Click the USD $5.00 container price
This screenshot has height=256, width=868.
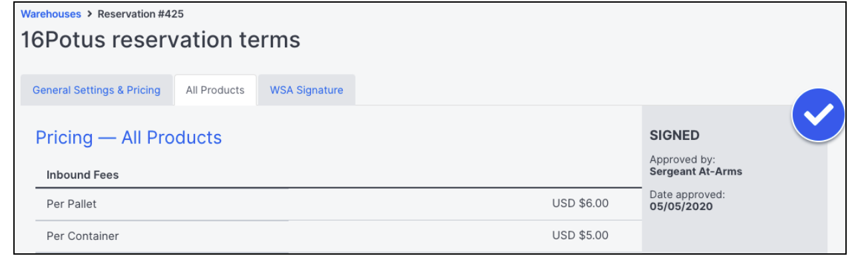[x=580, y=235]
